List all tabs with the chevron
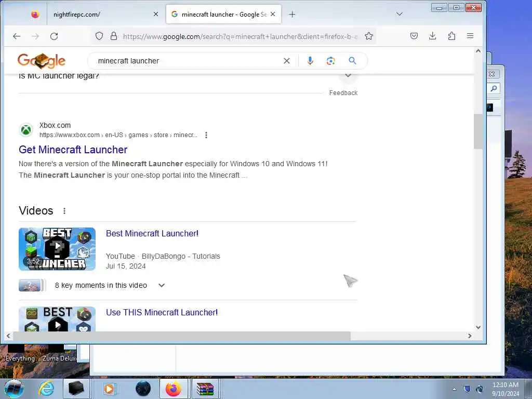The height and width of the screenshot is (399, 532). (400, 14)
